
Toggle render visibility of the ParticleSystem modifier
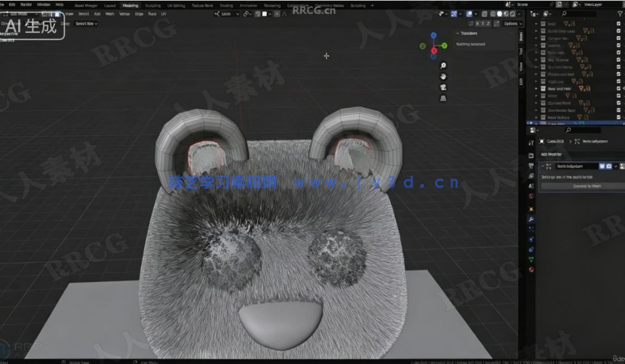[609, 166]
